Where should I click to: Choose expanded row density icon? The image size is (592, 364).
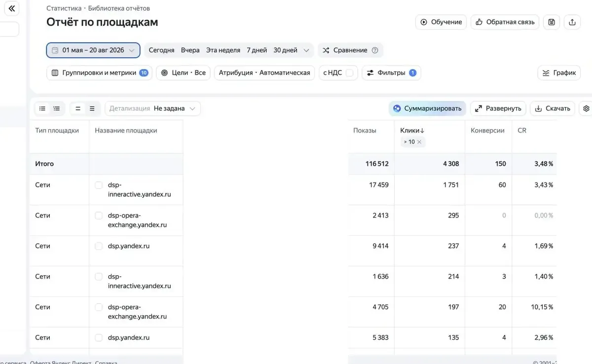[x=92, y=109]
